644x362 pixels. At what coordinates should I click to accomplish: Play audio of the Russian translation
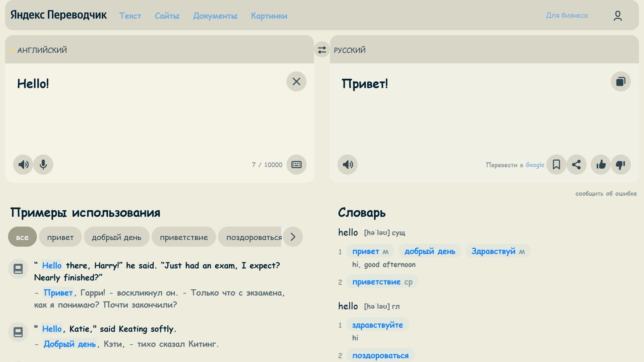pos(347,165)
